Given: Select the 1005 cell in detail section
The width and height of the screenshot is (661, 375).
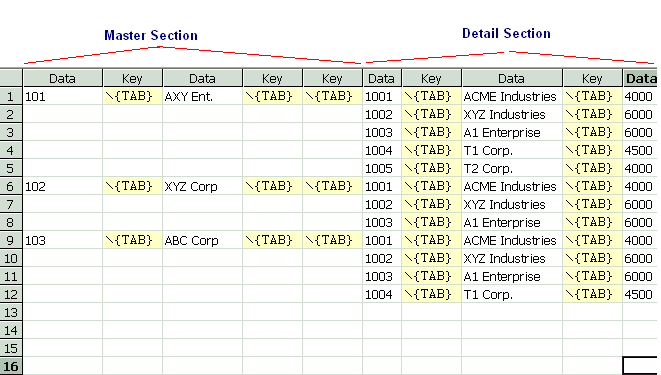Looking at the screenshot, I should coord(382,169).
